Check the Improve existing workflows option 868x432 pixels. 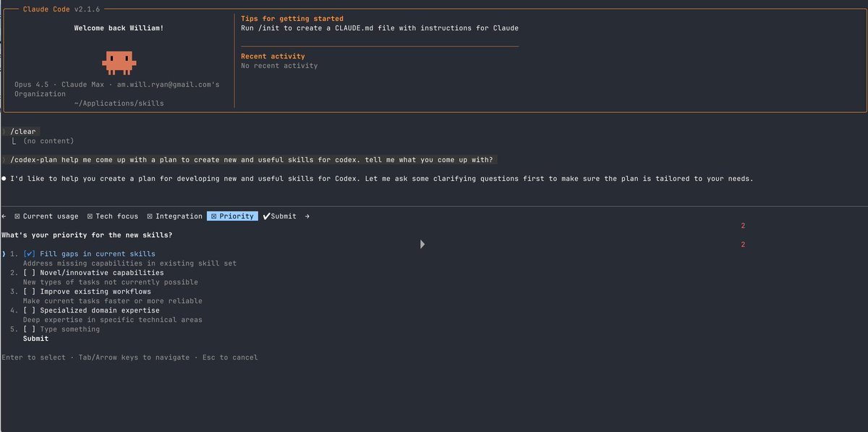point(29,292)
